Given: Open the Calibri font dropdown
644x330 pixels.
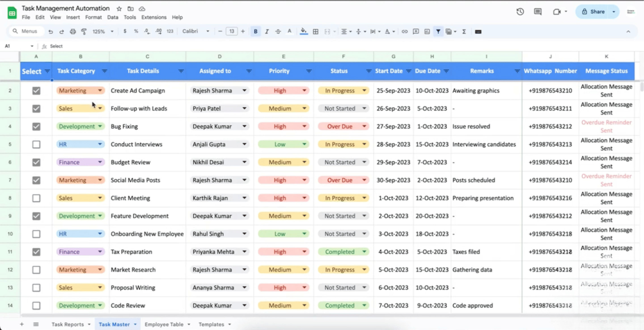Looking at the screenshot, I should click(x=195, y=31).
